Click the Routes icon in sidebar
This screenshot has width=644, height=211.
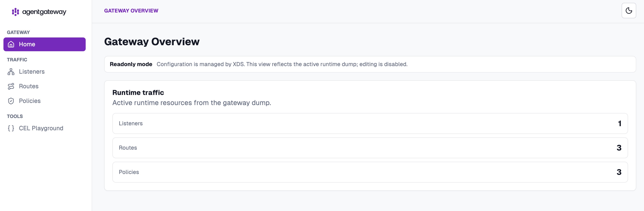(11, 86)
